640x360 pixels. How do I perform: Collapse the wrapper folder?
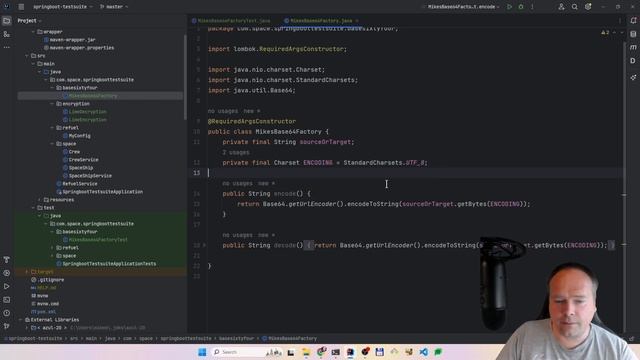33,31
